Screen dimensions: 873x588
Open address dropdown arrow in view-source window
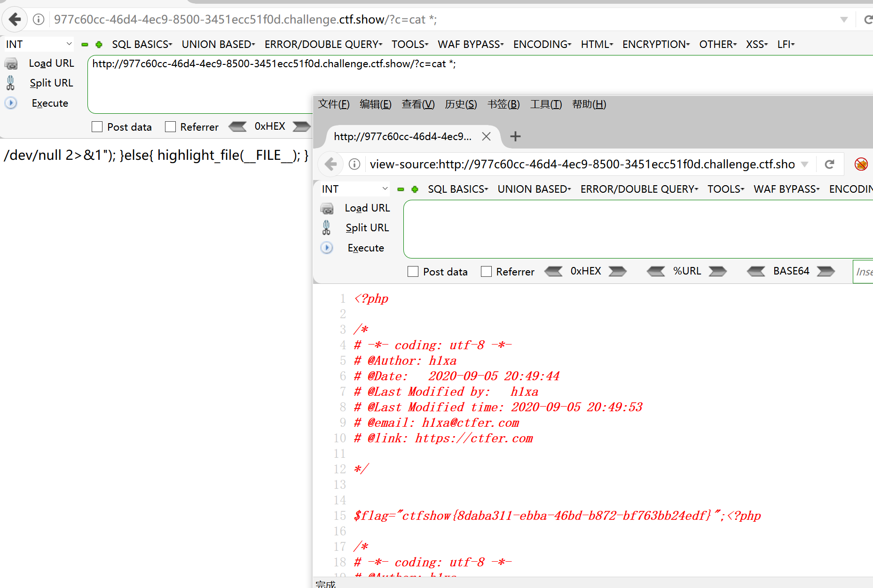click(x=805, y=164)
